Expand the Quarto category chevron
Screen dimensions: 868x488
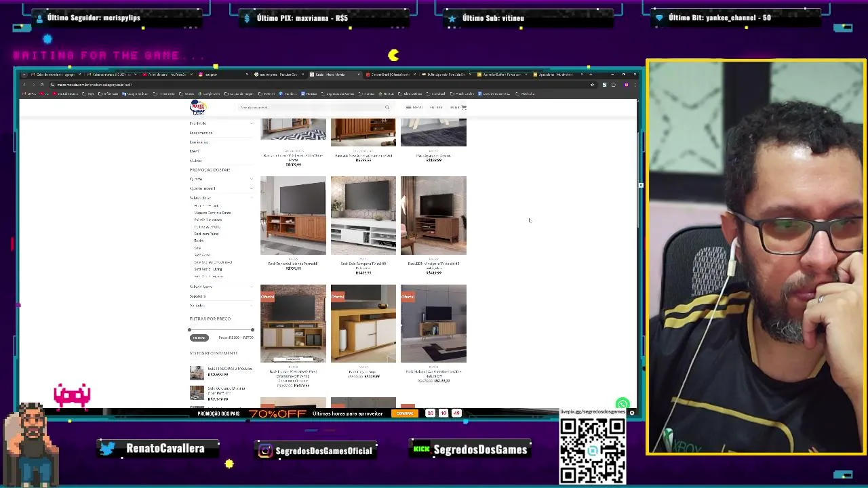(x=252, y=179)
